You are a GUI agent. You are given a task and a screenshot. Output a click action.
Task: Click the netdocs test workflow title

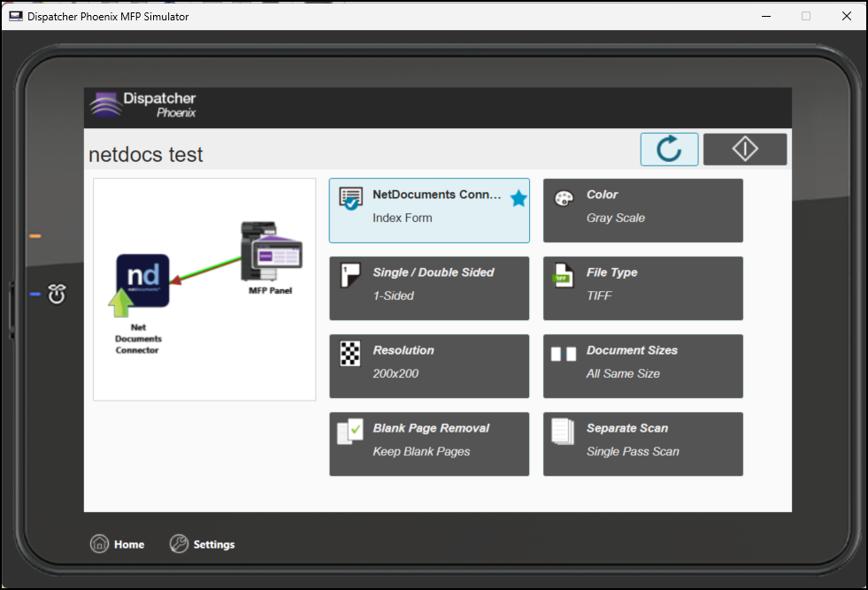[146, 155]
